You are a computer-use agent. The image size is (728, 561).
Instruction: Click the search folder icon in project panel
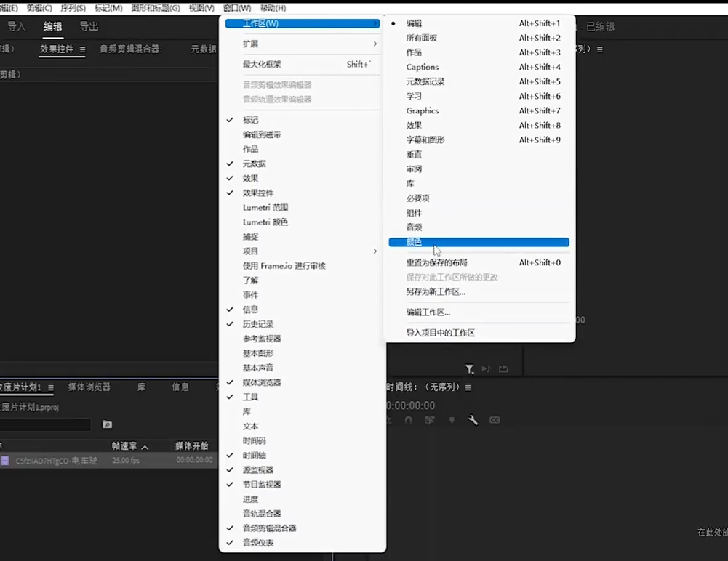tap(107, 424)
